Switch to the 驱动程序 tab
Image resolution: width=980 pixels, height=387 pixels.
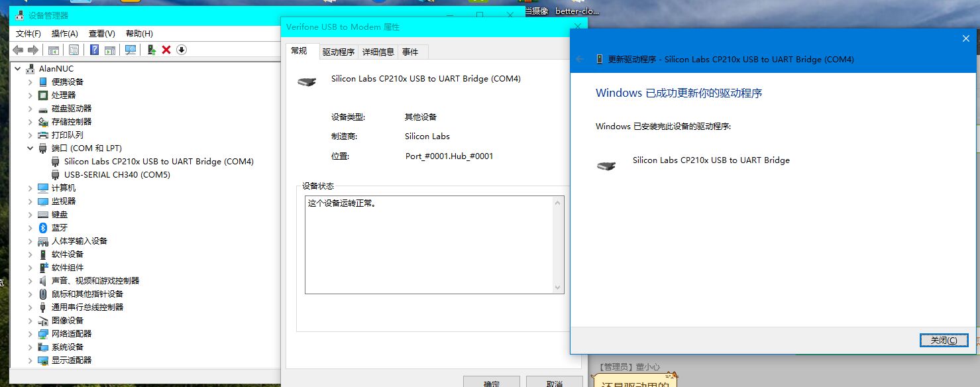[x=338, y=52]
